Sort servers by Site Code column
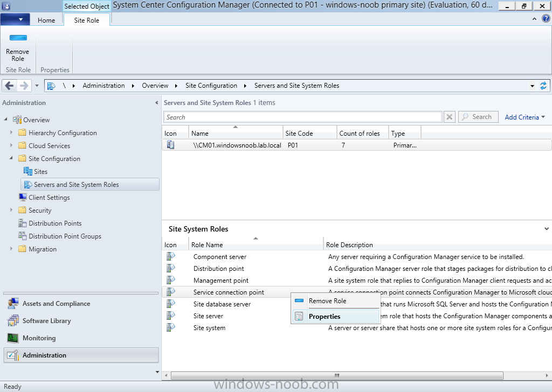The image size is (552, 392). point(310,133)
